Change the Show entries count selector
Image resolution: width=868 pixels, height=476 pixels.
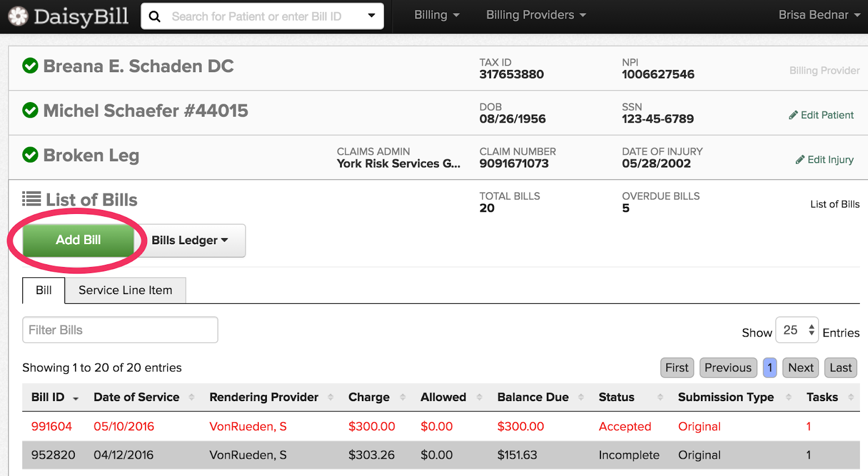[x=796, y=330]
